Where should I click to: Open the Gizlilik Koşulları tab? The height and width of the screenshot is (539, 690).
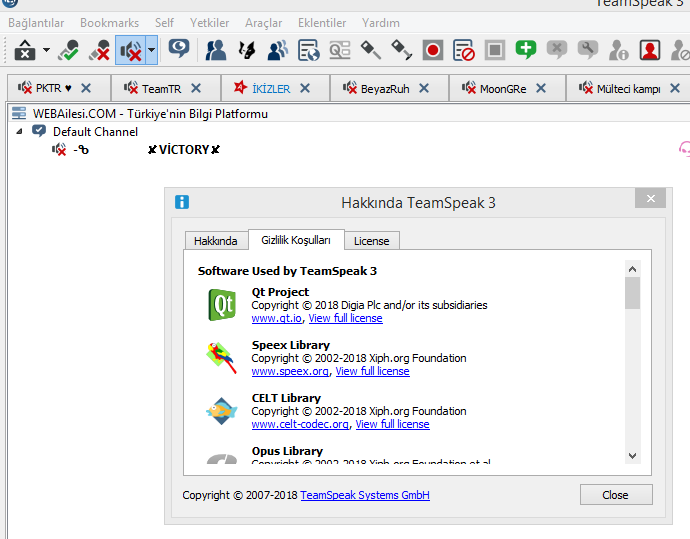click(296, 240)
